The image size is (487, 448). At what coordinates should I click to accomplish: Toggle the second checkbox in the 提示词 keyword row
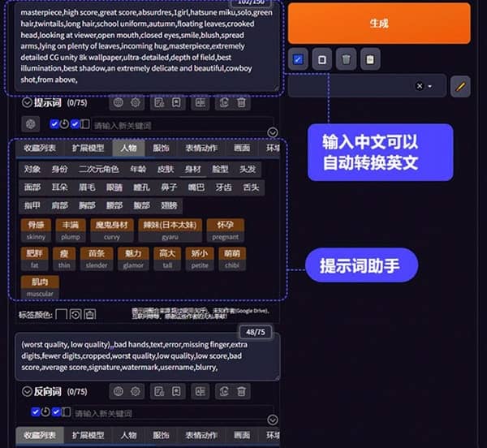click(x=75, y=124)
